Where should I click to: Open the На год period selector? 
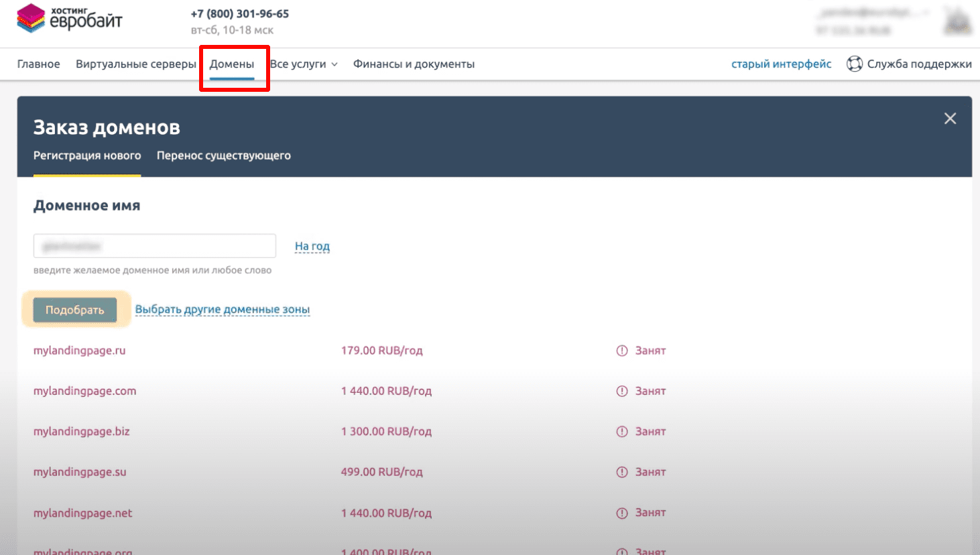tap(312, 246)
